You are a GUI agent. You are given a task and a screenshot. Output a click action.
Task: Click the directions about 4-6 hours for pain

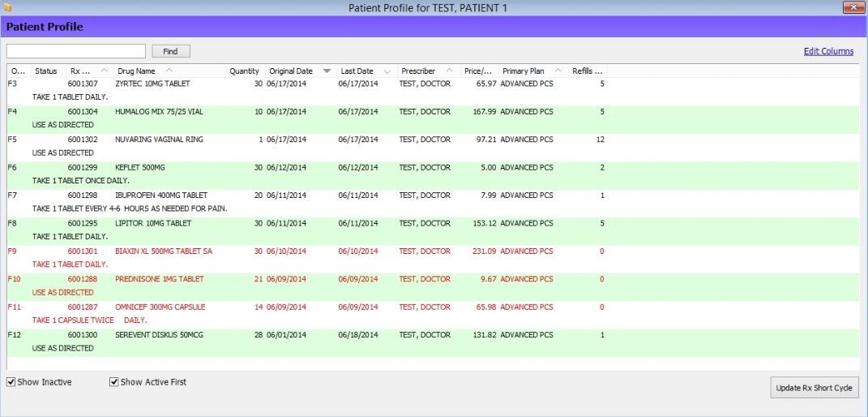(x=130, y=208)
